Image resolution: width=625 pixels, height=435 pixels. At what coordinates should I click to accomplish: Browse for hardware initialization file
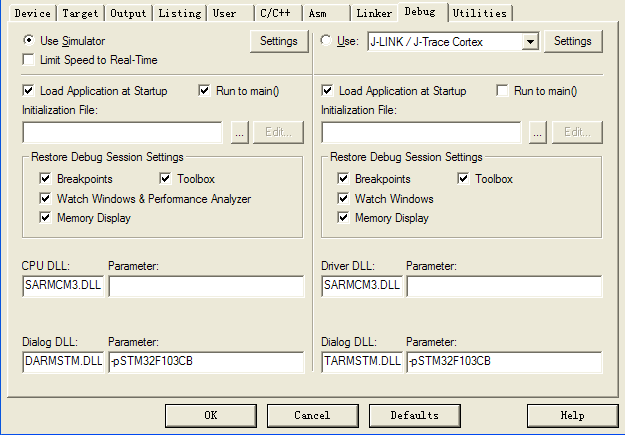(x=537, y=132)
